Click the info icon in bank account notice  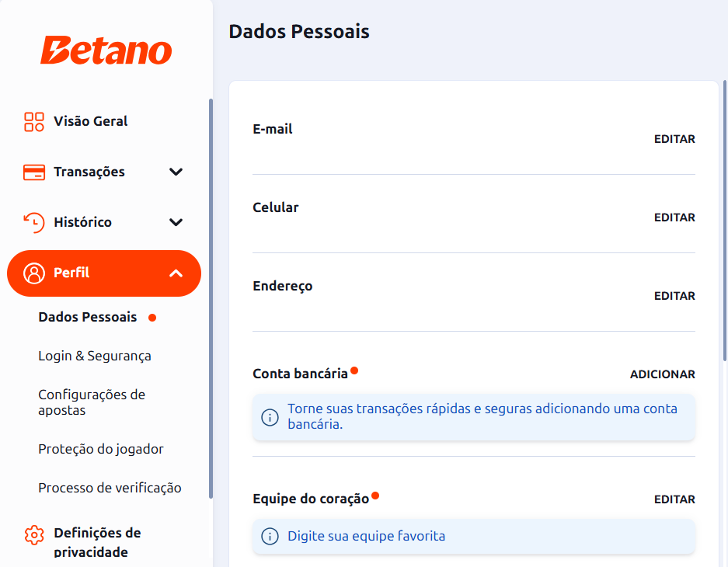(x=270, y=417)
